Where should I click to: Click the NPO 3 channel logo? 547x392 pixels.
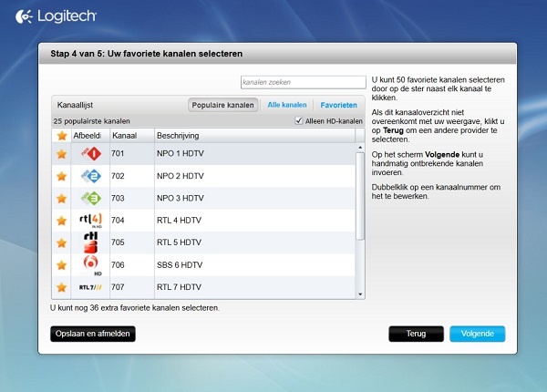pyautogui.click(x=91, y=198)
